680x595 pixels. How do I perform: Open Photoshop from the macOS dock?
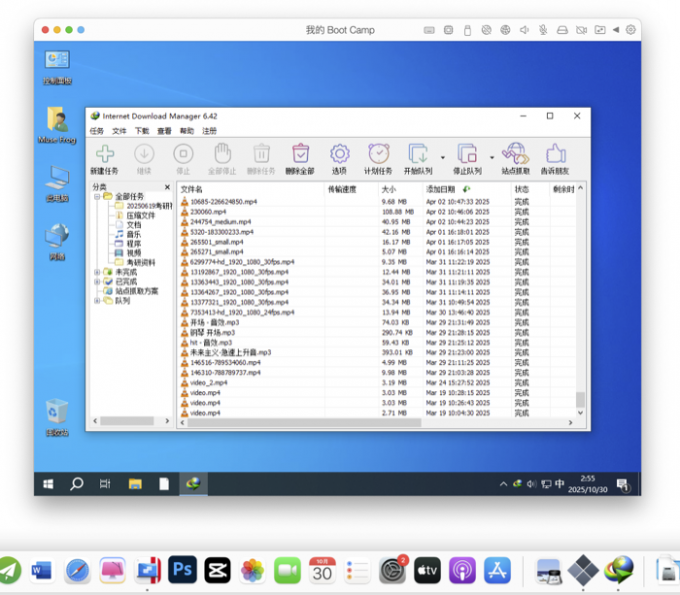[x=180, y=570]
